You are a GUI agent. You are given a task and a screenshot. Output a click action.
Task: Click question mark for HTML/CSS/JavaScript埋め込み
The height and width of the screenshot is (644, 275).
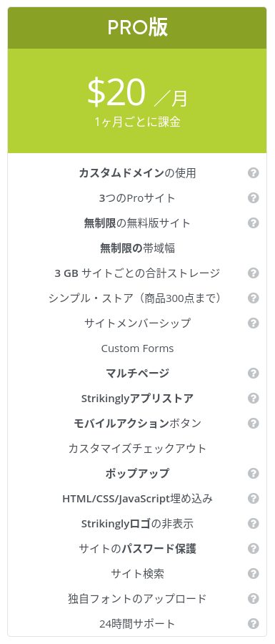pos(254,499)
